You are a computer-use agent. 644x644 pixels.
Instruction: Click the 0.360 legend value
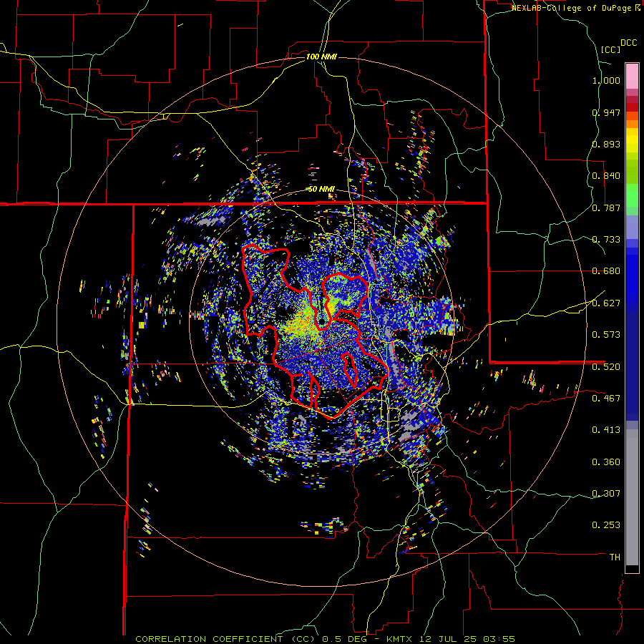(x=606, y=462)
